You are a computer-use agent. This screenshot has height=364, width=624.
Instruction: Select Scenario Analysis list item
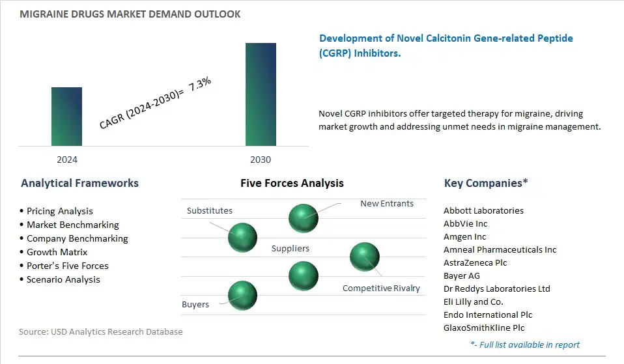pos(60,279)
